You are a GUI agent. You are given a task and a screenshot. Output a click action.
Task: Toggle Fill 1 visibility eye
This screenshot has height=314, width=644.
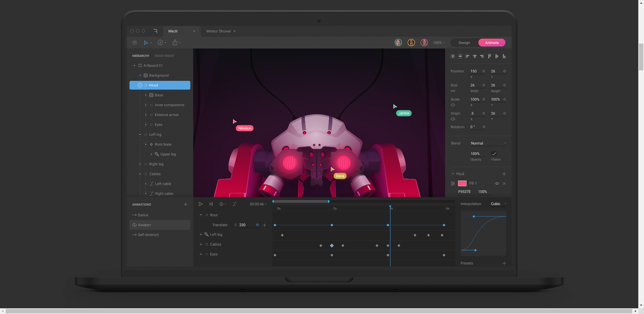click(x=497, y=184)
